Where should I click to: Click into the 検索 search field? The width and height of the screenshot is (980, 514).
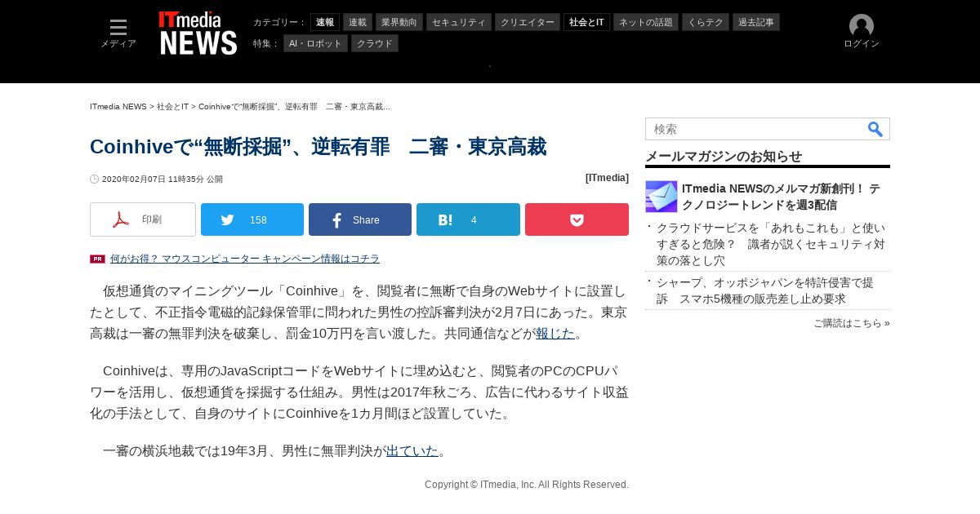point(755,129)
